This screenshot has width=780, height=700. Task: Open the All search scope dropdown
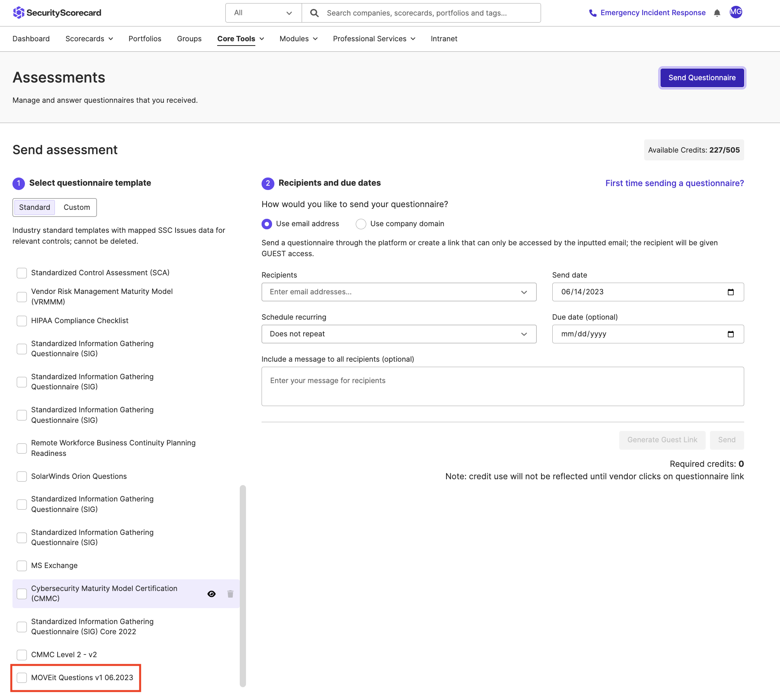(x=264, y=13)
